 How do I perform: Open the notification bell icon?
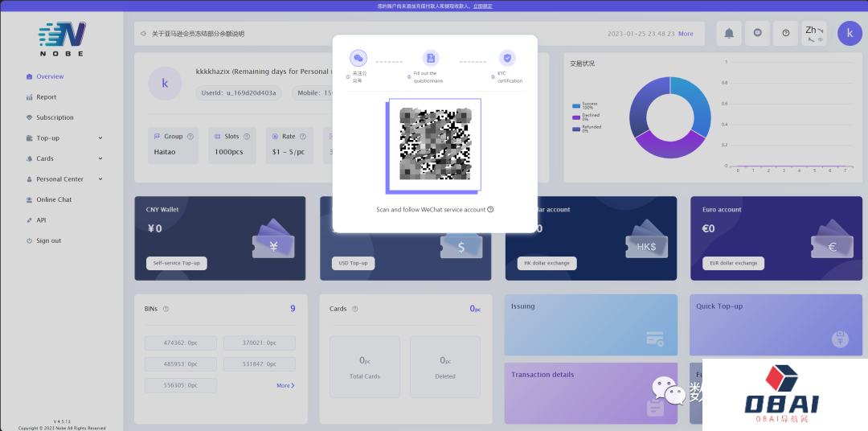(729, 33)
